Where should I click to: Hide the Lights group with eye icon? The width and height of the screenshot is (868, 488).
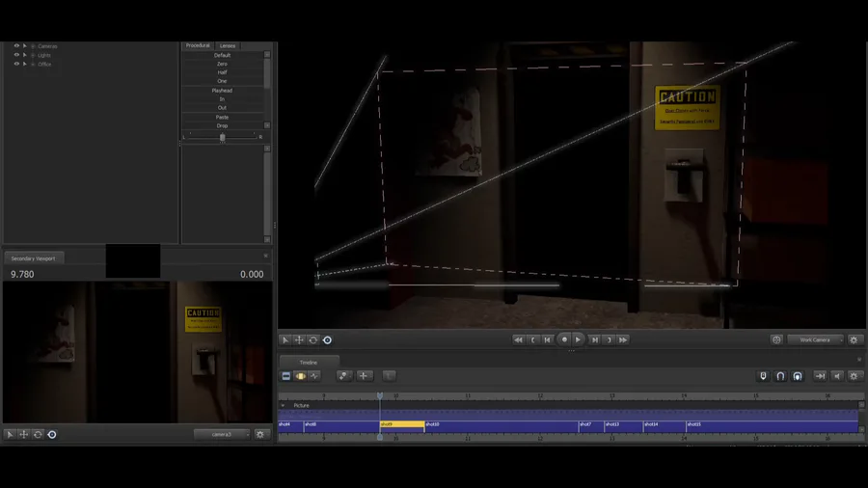click(x=16, y=55)
